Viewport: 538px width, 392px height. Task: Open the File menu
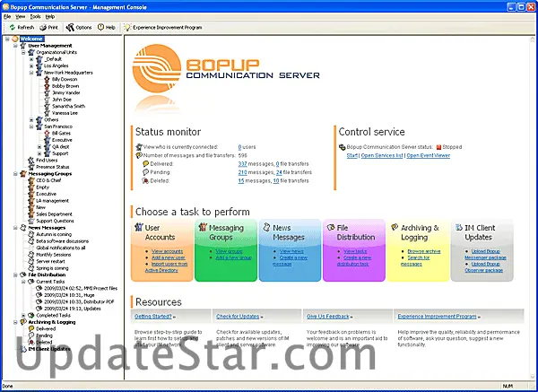pos(7,16)
